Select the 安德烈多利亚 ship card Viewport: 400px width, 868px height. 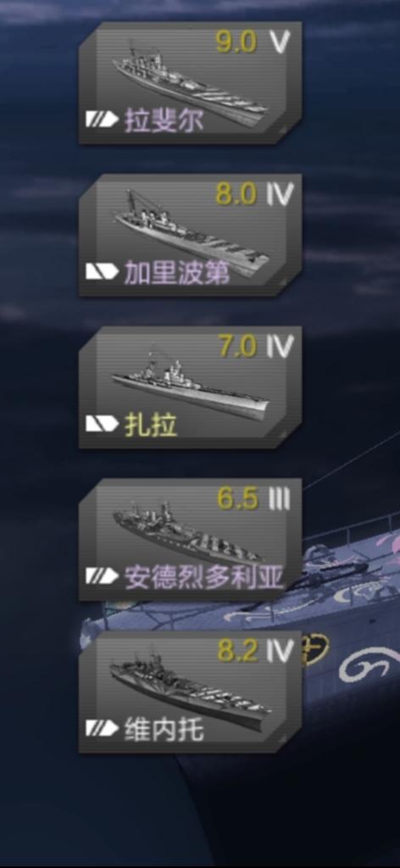pyautogui.click(x=191, y=540)
